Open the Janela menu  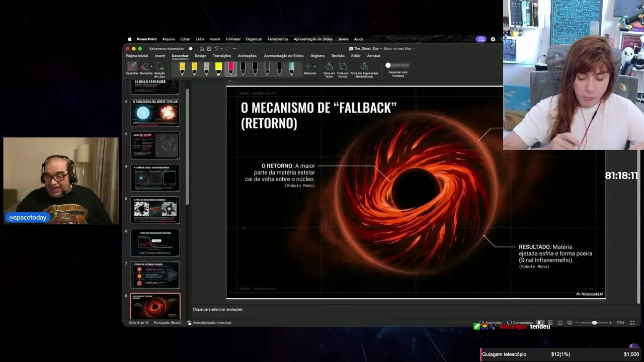point(343,39)
